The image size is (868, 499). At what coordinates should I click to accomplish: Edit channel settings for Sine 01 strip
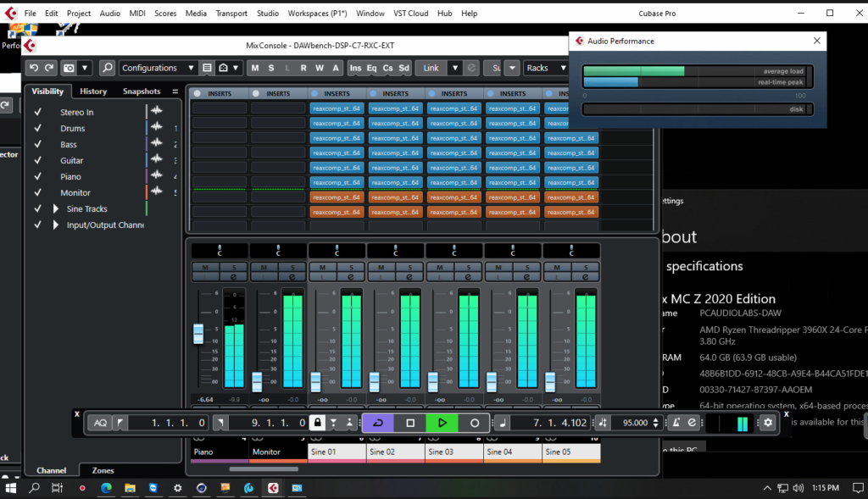pyautogui.click(x=351, y=276)
